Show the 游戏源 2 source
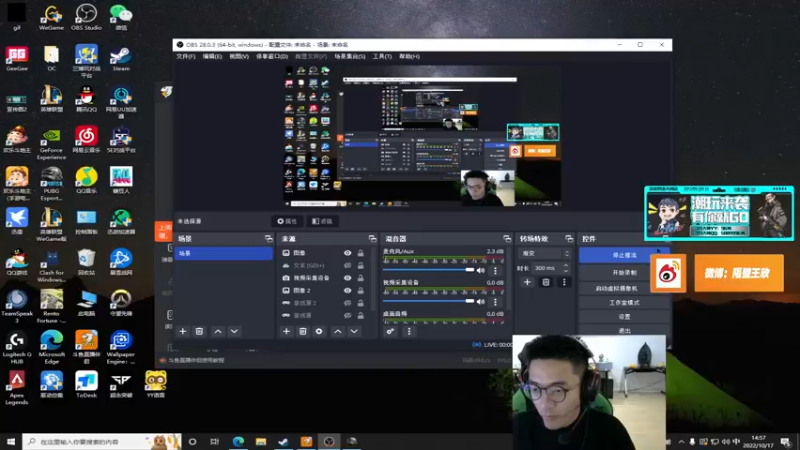 coord(347,303)
